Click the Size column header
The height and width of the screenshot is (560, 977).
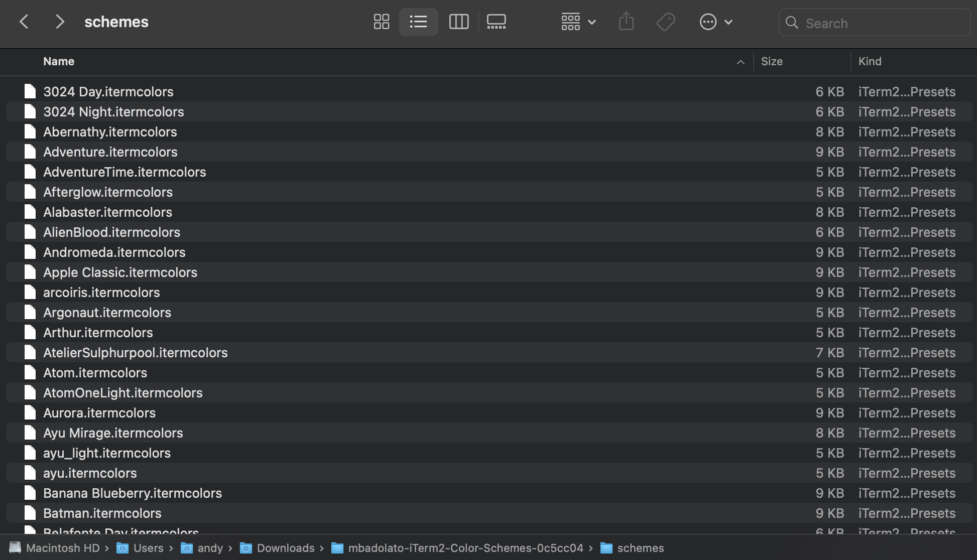[x=771, y=62]
